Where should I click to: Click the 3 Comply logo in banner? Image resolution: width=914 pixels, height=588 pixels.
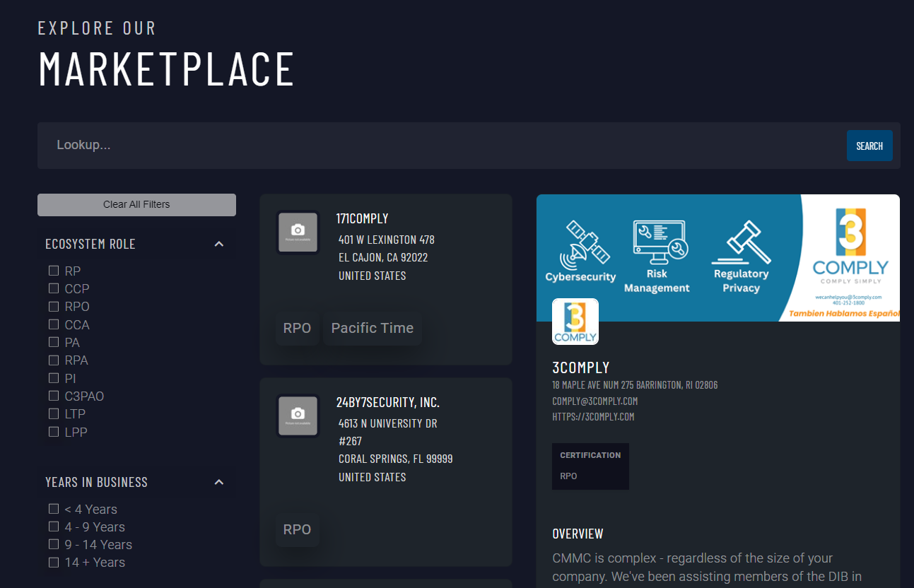850,246
